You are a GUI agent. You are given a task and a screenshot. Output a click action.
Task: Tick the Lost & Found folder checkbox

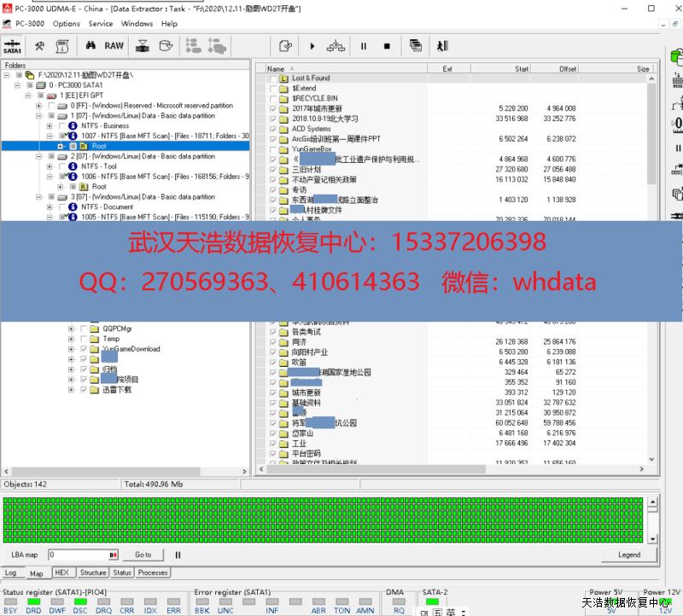pyautogui.click(x=273, y=78)
